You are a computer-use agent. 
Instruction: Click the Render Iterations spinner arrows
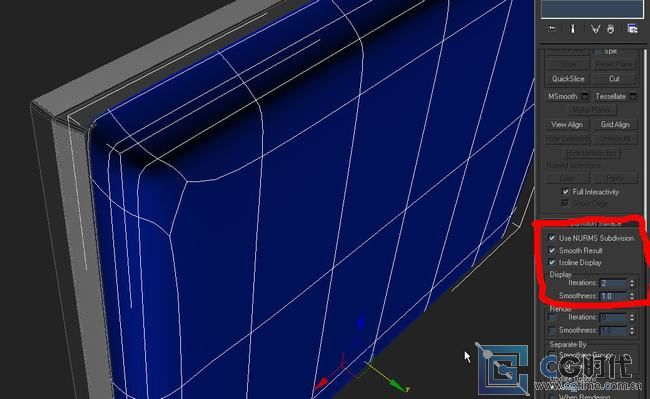[632, 318]
